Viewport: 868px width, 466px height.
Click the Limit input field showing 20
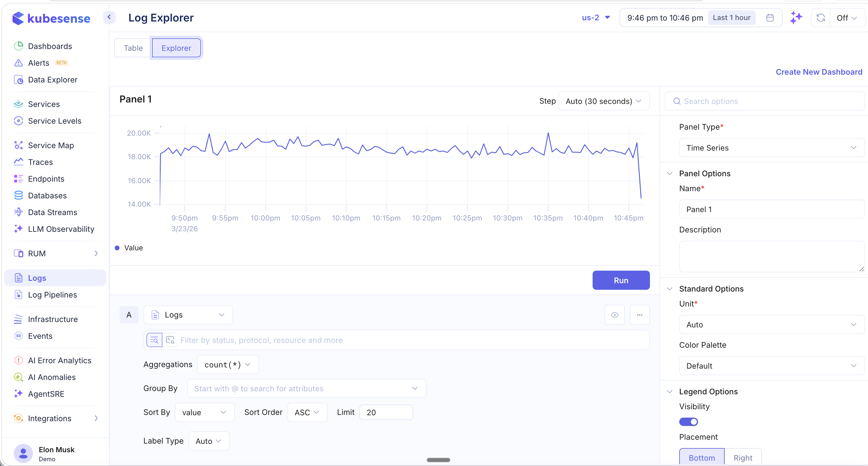click(x=386, y=412)
